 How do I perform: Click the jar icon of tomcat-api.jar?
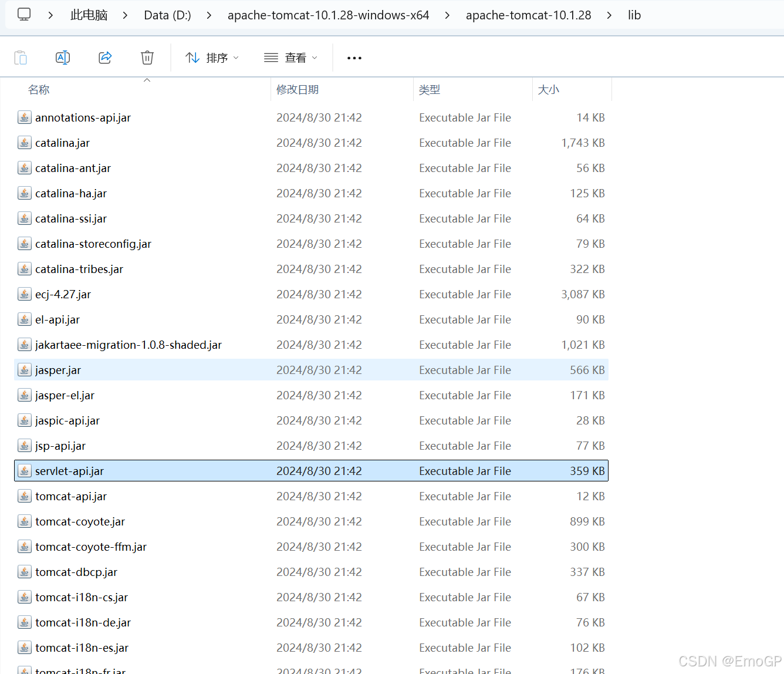point(24,496)
